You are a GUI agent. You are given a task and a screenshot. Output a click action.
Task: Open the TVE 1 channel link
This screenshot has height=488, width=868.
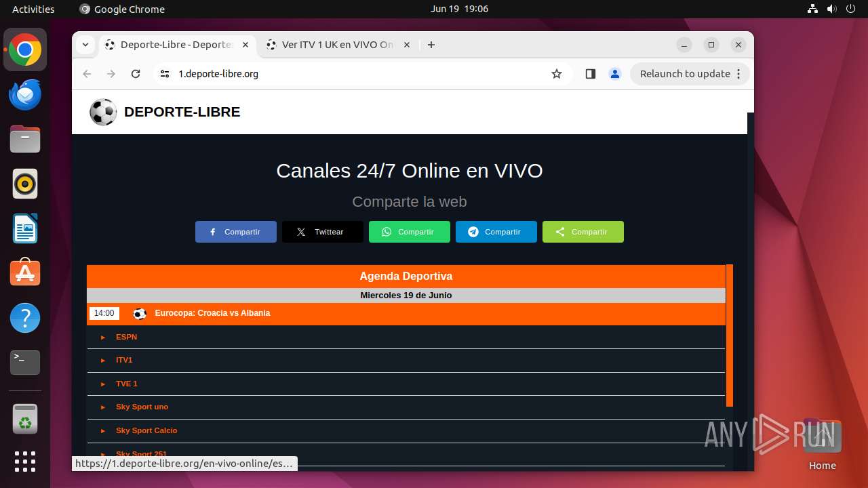click(x=127, y=384)
